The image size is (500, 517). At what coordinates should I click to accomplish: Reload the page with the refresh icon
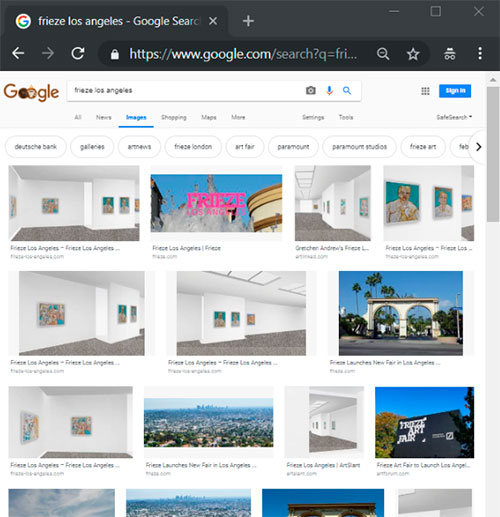78,53
